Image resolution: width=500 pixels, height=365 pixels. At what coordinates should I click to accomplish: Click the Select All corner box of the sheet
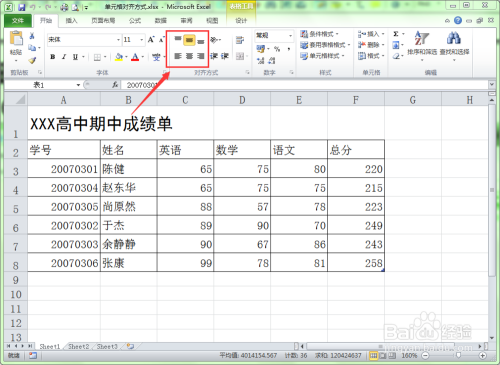[x=16, y=99]
